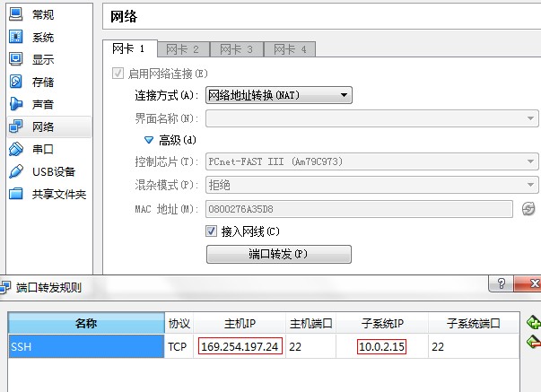Viewport: 541px width, 392px height.
Task: Click the host IP cell 169.254.197.24
Action: [240, 346]
